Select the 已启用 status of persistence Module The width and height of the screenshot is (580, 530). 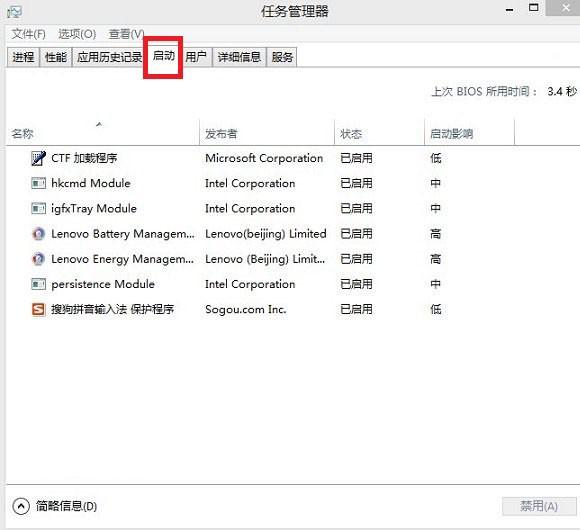tap(356, 284)
